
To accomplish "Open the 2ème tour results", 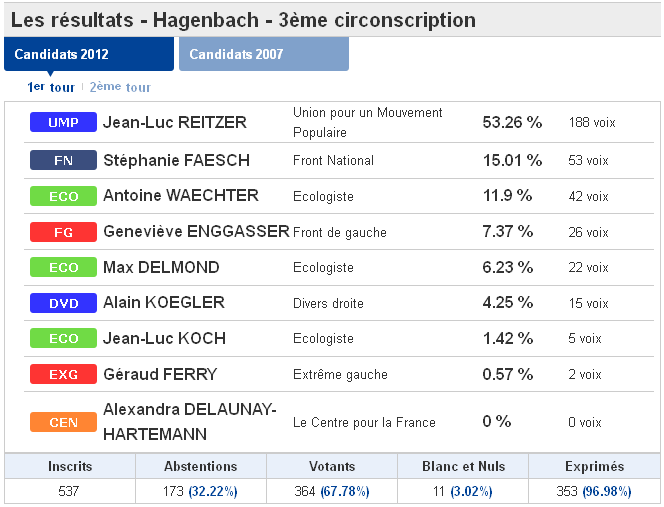I will (120, 87).
